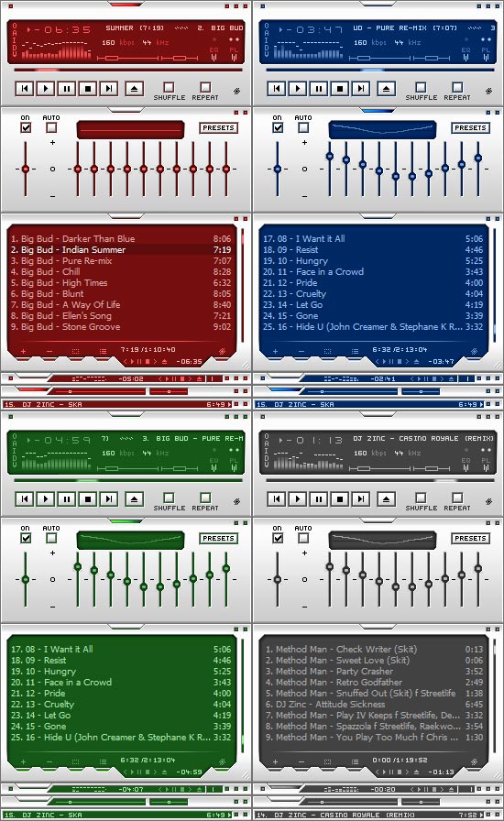This screenshot has height=821, width=504.
Task: Click the add (+) button in gray playlist
Action: click(x=275, y=761)
